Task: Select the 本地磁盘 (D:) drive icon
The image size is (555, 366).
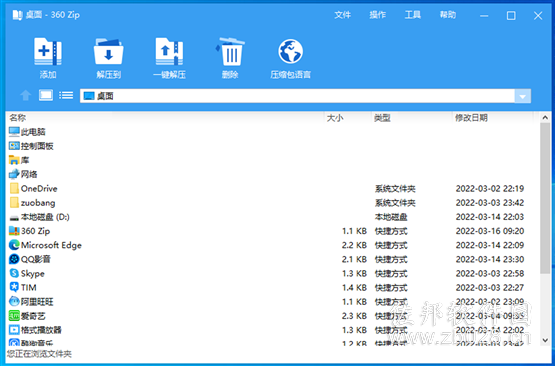Action: click(14, 218)
